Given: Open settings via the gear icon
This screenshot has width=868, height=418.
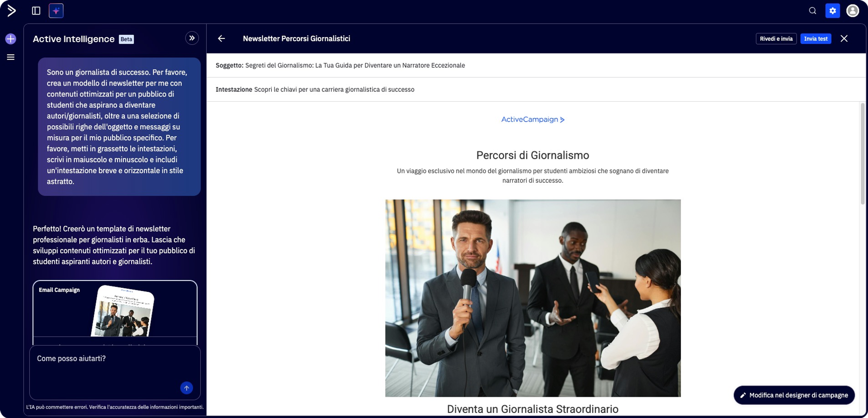Looking at the screenshot, I should coord(832,10).
